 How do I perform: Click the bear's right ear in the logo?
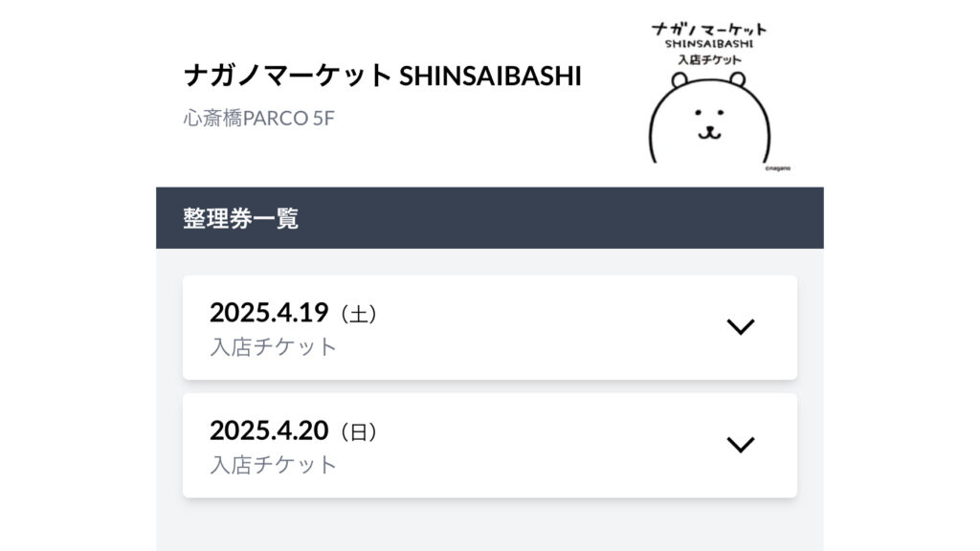738,79
